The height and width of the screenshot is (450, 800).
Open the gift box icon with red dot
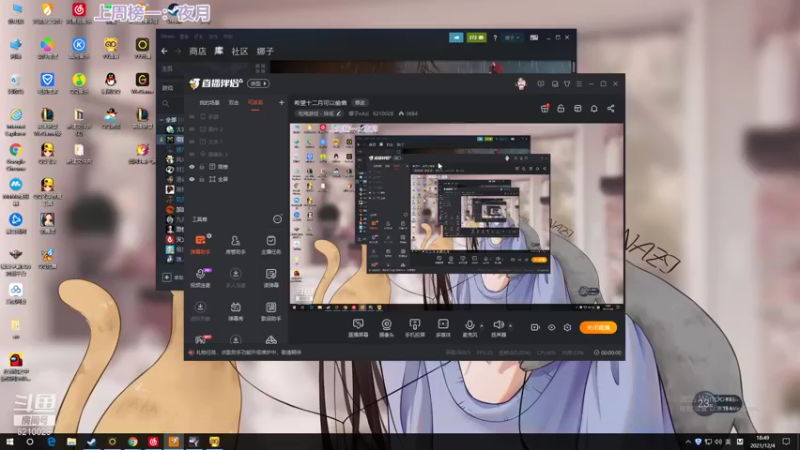tap(544, 108)
